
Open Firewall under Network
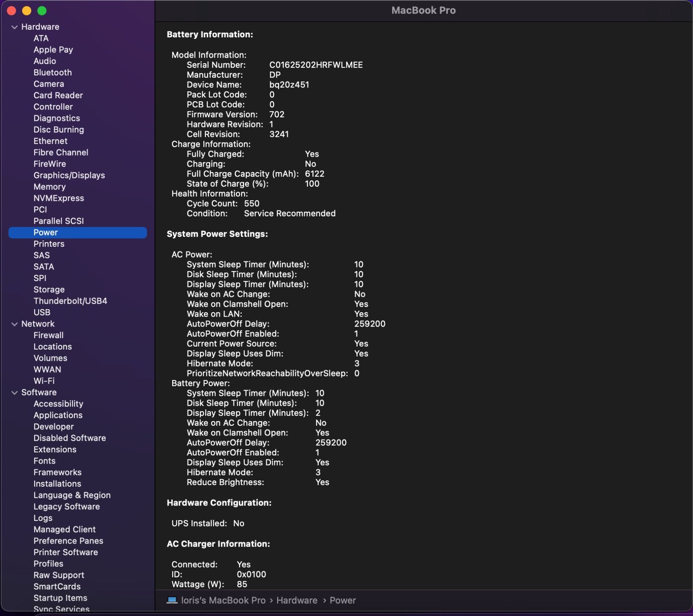pyautogui.click(x=48, y=335)
